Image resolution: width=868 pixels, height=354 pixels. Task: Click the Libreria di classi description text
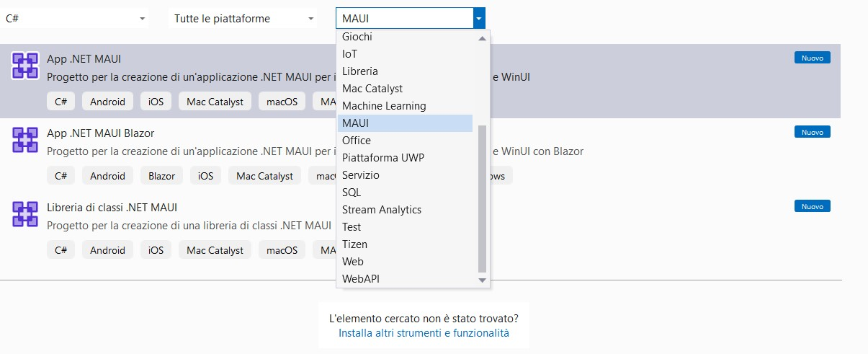coord(189,226)
